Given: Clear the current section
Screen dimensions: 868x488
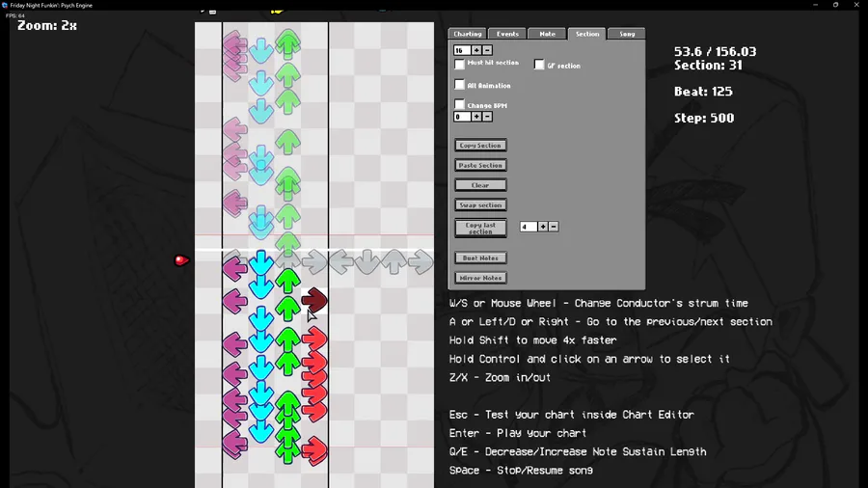Looking at the screenshot, I should point(480,185).
